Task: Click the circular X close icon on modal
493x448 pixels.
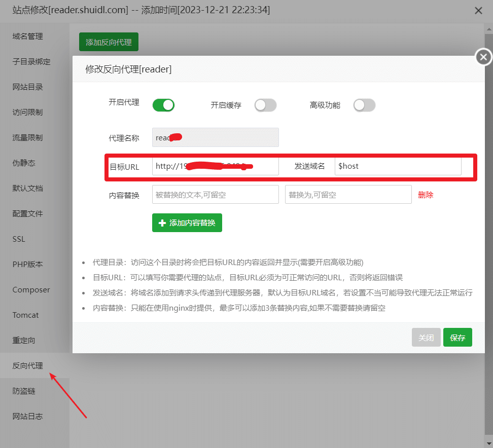Action: [483, 57]
